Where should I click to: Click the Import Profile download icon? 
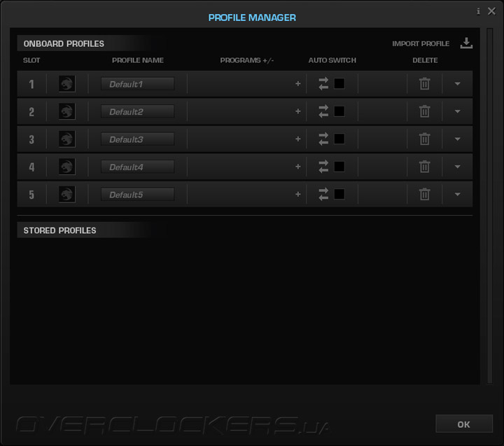tap(466, 43)
